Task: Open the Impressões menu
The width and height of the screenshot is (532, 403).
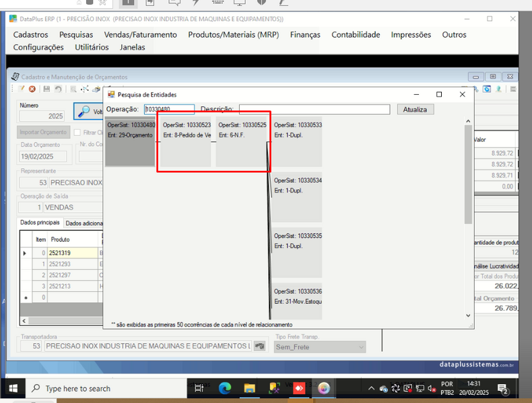Action: click(x=411, y=34)
